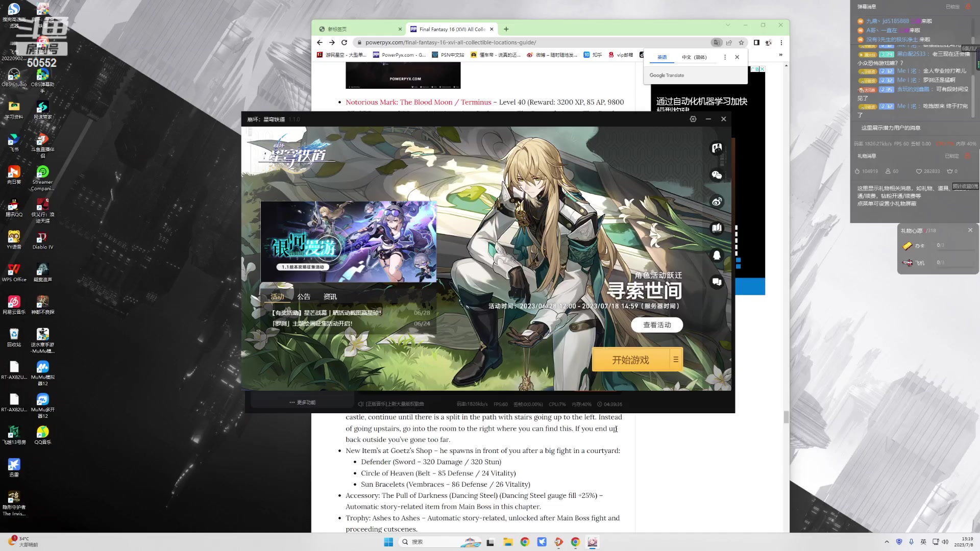Expand the hidden bookmarks chevron

[780, 55]
